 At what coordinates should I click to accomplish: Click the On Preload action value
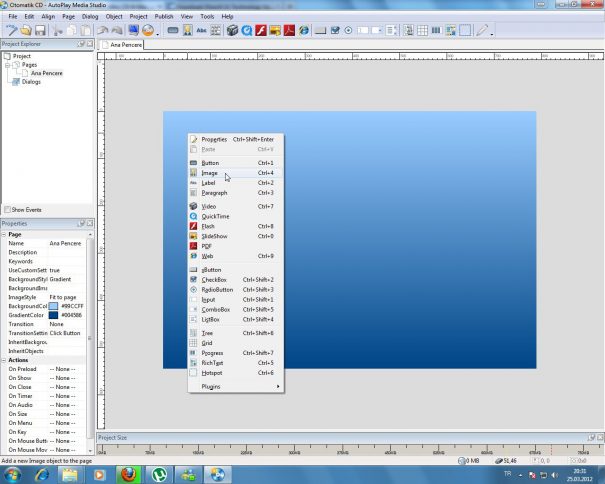pyautogui.click(x=63, y=369)
